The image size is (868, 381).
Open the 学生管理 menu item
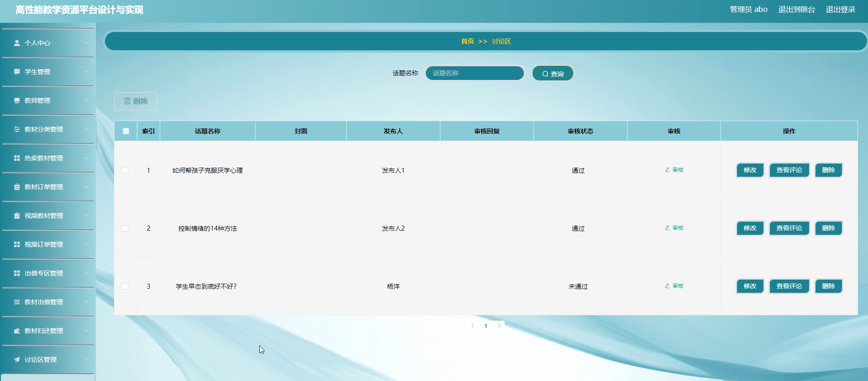[x=48, y=72]
